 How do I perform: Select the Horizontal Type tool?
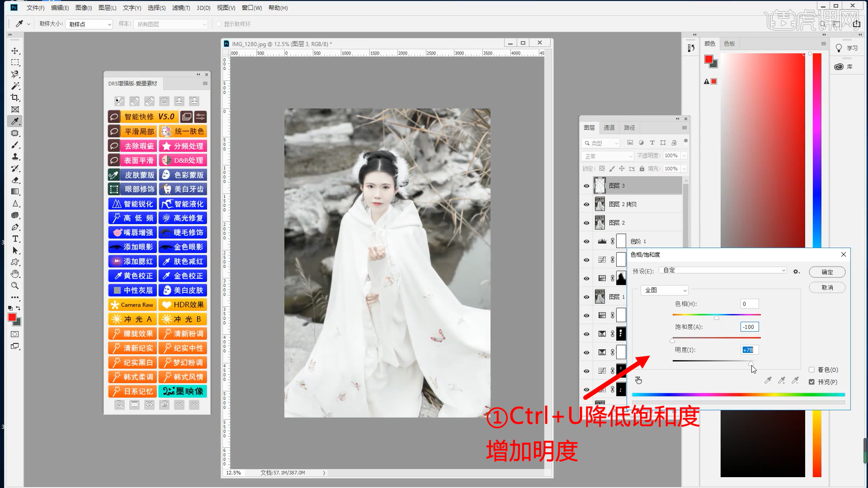[15, 239]
